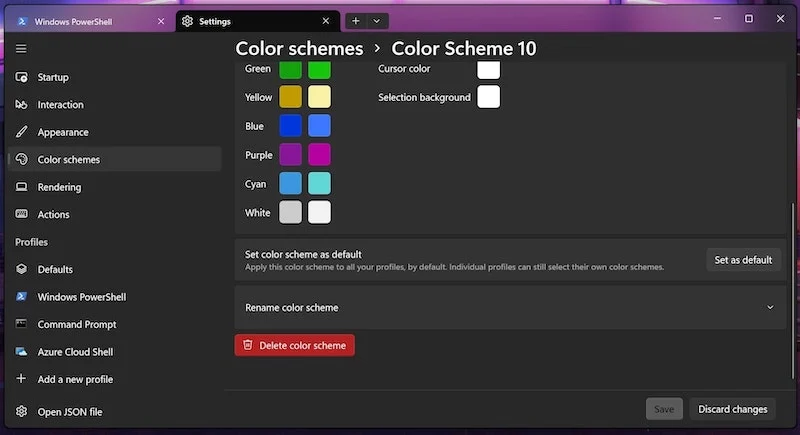Pick the bright Cyan color swatch

point(319,184)
